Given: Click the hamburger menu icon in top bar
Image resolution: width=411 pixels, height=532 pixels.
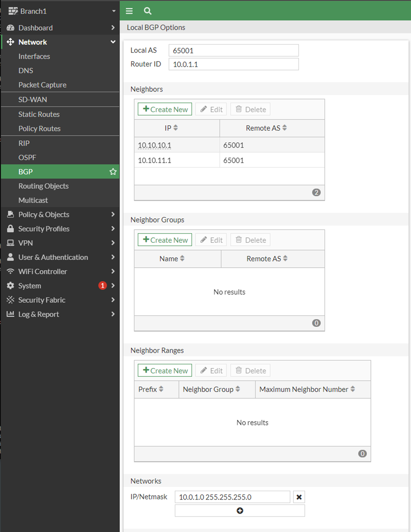Looking at the screenshot, I should [129, 11].
